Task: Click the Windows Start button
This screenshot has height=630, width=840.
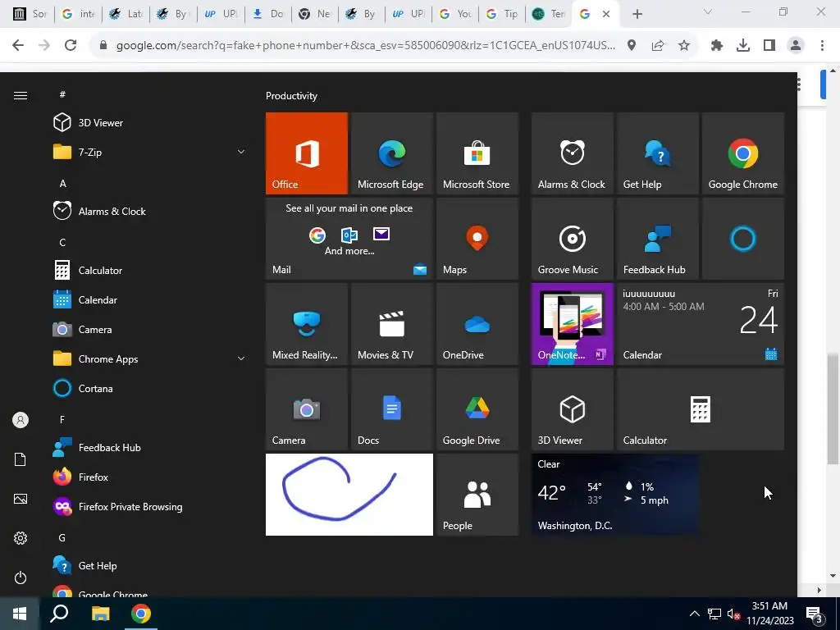Action: (x=20, y=614)
